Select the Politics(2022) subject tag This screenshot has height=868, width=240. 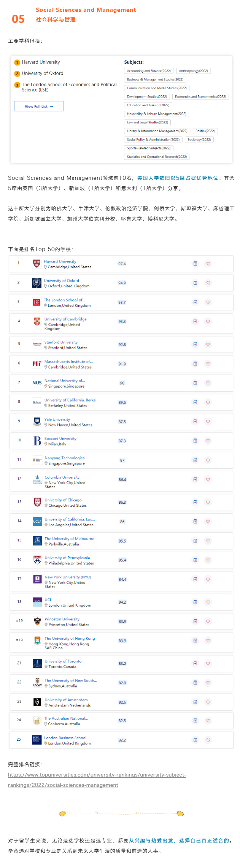coord(205,131)
